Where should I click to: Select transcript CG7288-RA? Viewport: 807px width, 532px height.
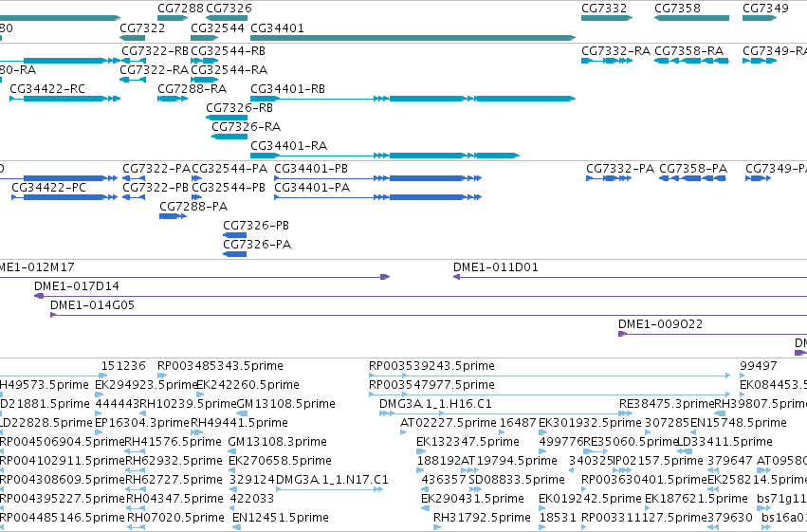[x=173, y=99]
